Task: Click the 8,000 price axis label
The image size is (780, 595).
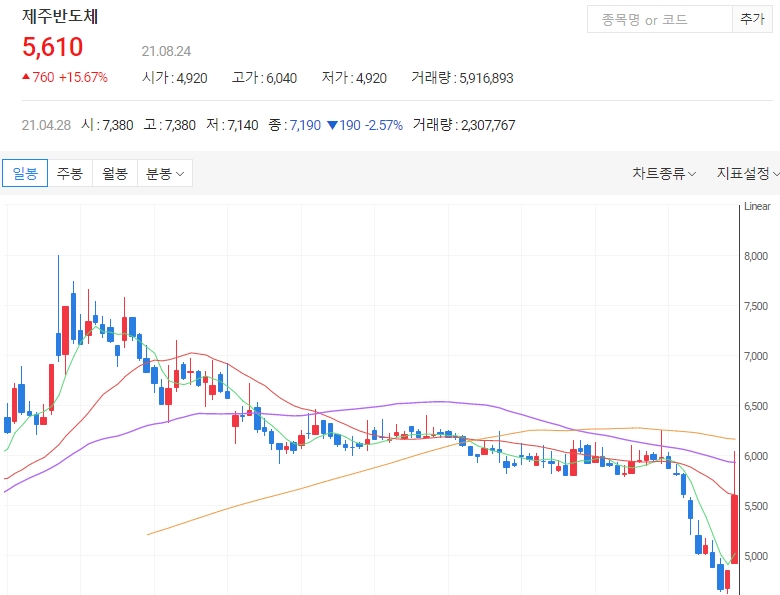Action: 756,256
